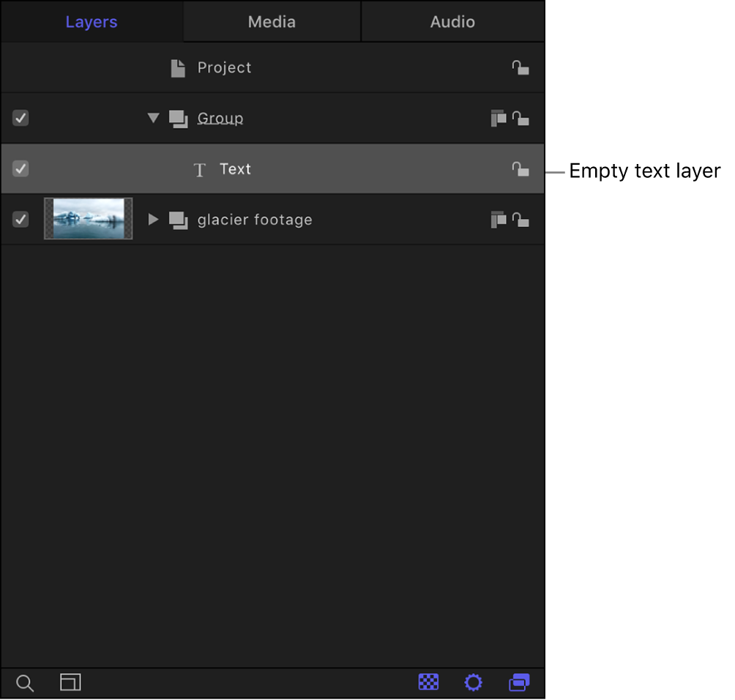Select the group stack icon beside glacier footage
The height and width of the screenshot is (700, 735).
point(178,219)
